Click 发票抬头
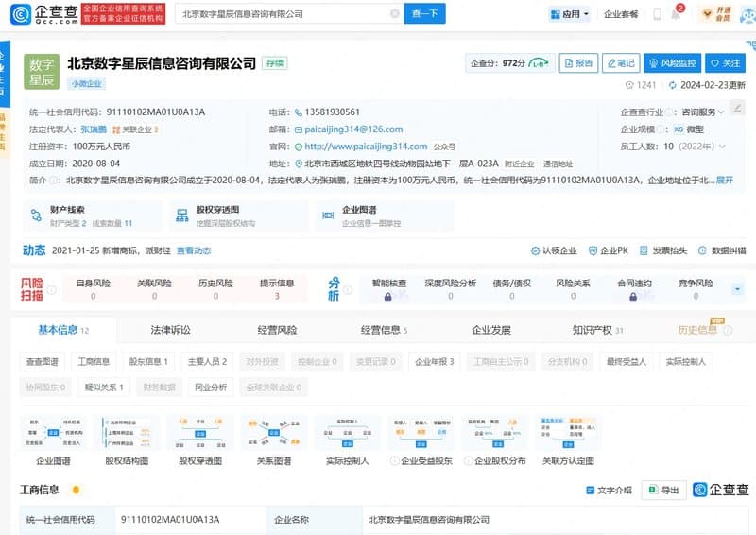The image size is (756, 535). tap(663, 250)
